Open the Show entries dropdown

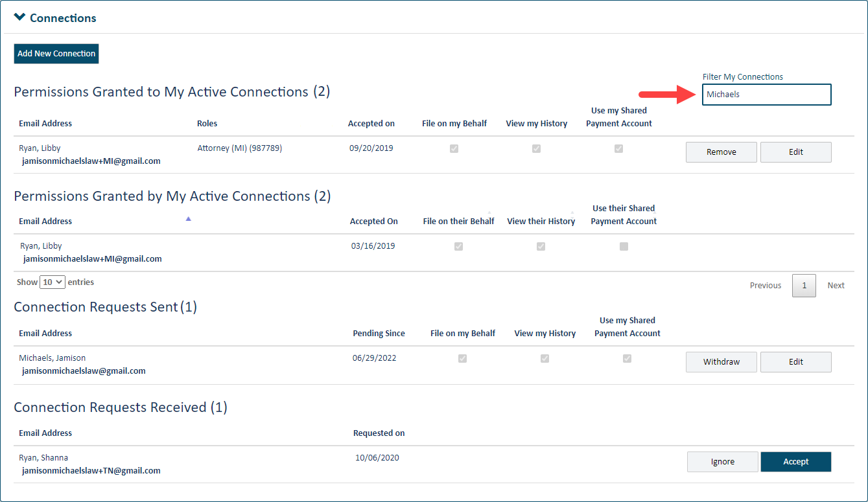tap(53, 282)
